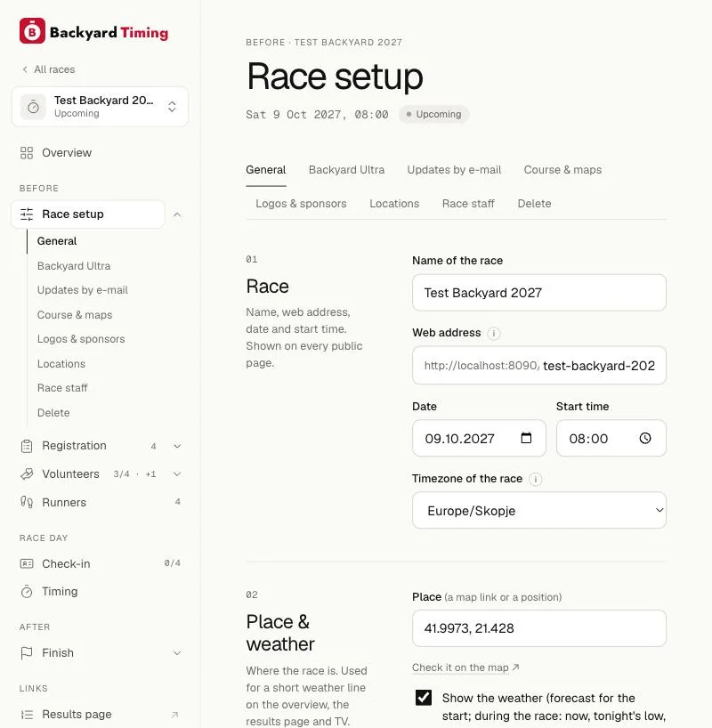Screen dimensions: 712x728
Task: Click the Runners footprints icon
Action: (27, 502)
